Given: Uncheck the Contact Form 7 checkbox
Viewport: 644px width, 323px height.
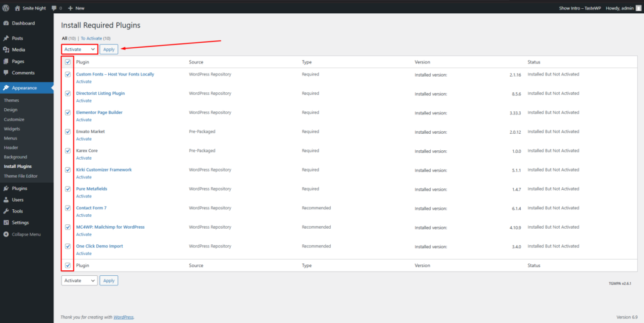Looking at the screenshot, I should 68,208.
